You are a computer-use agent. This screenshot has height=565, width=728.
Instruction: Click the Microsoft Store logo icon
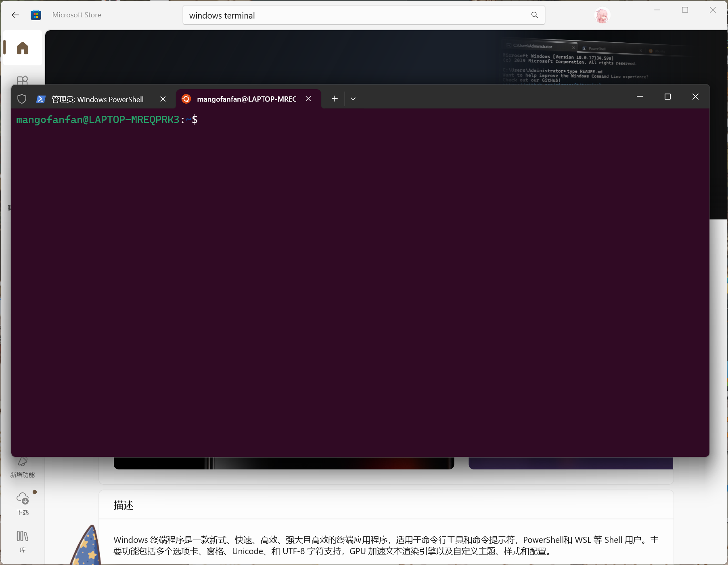click(36, 15)
